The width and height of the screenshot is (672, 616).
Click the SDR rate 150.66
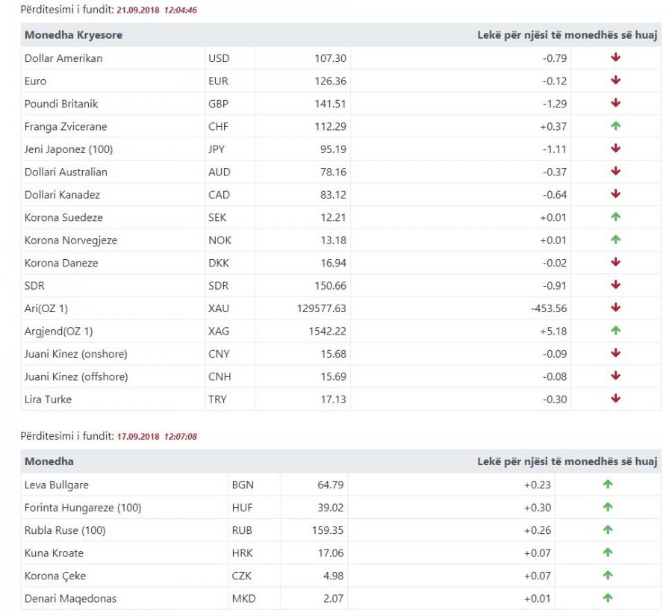[x=331, y=285]
